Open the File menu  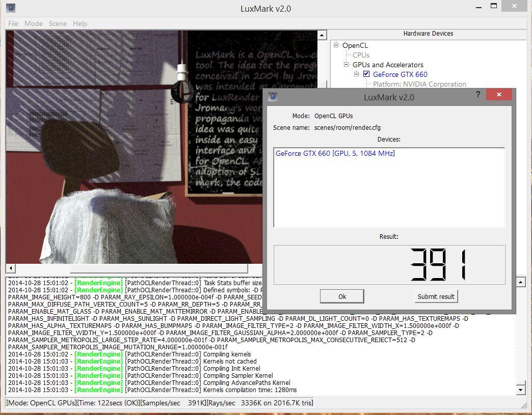[13, 23]
